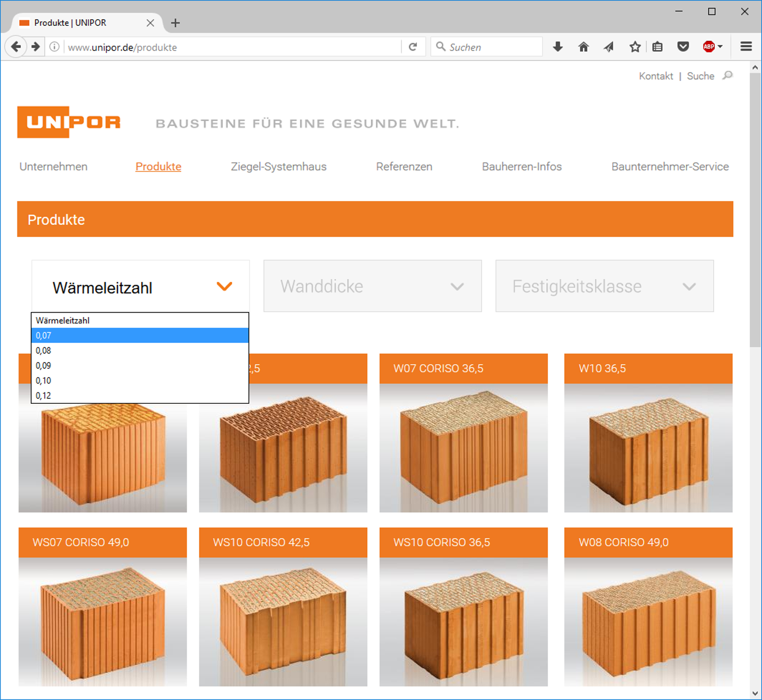Open the Adblock Plus menu
The height and width of the screenshot is (700, 762).
click(712, 47)
